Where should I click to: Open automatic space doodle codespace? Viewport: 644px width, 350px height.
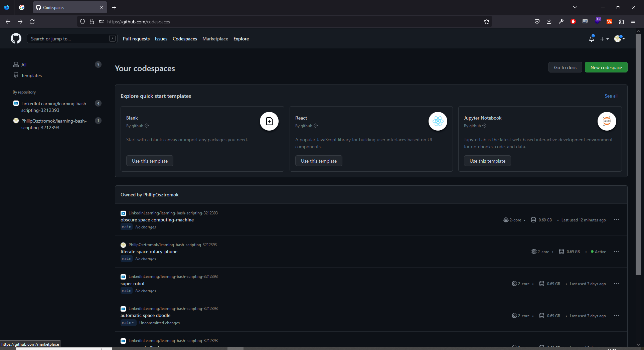point(145,315)
